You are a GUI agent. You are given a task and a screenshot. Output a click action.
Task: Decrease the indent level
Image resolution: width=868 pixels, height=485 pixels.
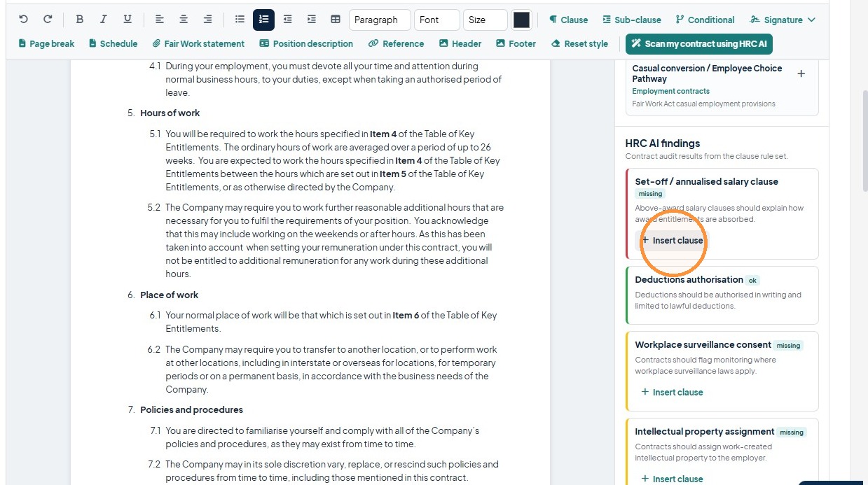pyautogui.click(x=287, y=20)
